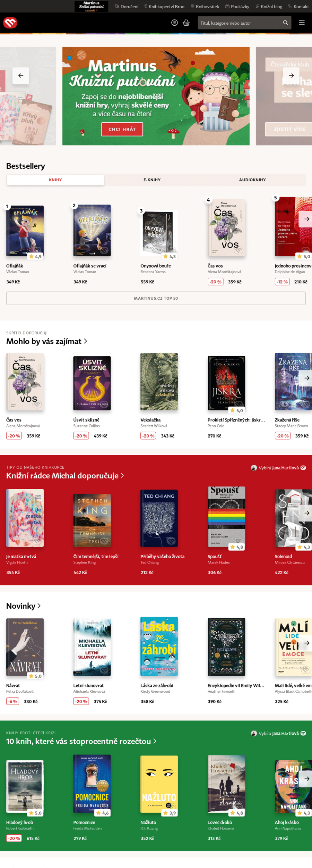Switch to the E-KNIHY tab

tap(152, 180)
